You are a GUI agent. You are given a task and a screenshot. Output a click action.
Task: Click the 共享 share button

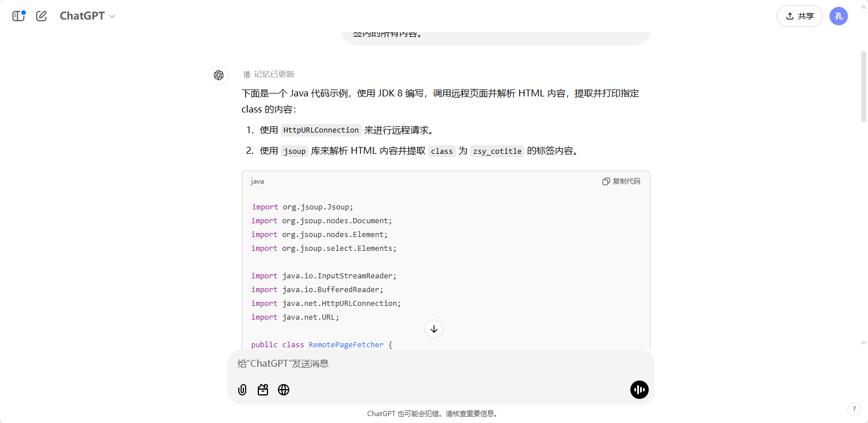(x=799, y=16)
